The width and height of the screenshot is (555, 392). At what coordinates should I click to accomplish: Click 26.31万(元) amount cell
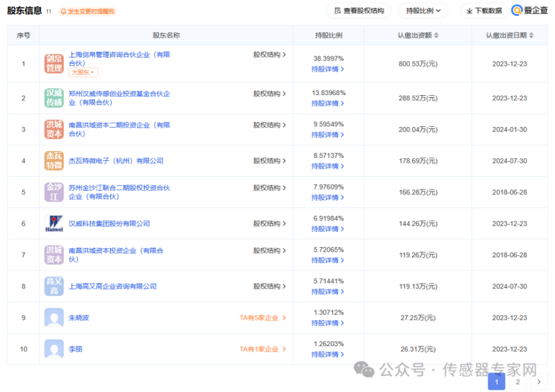[x=418, y=349]
